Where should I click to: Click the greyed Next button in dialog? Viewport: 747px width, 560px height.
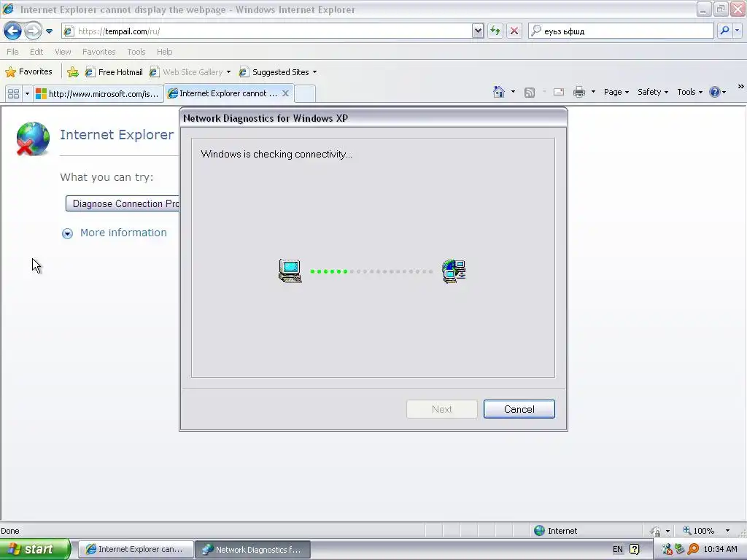pyautogui.click(x=441, y=409)
